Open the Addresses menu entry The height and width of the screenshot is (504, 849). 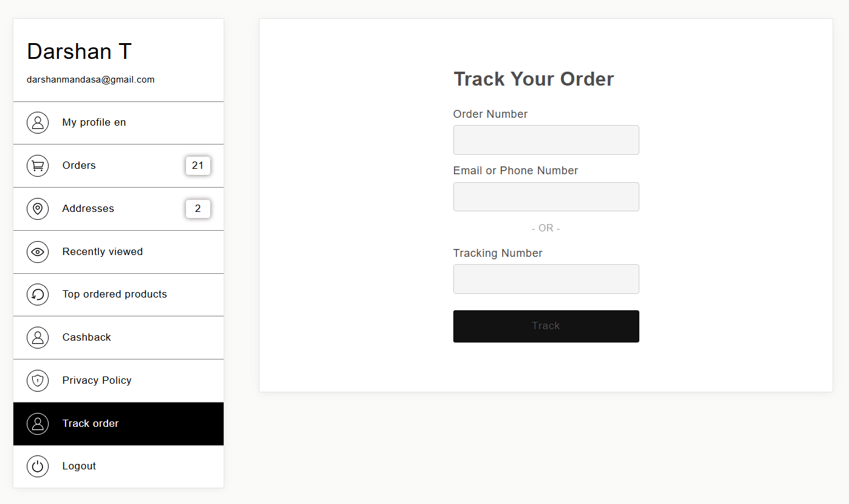click(x=119, y=209)
